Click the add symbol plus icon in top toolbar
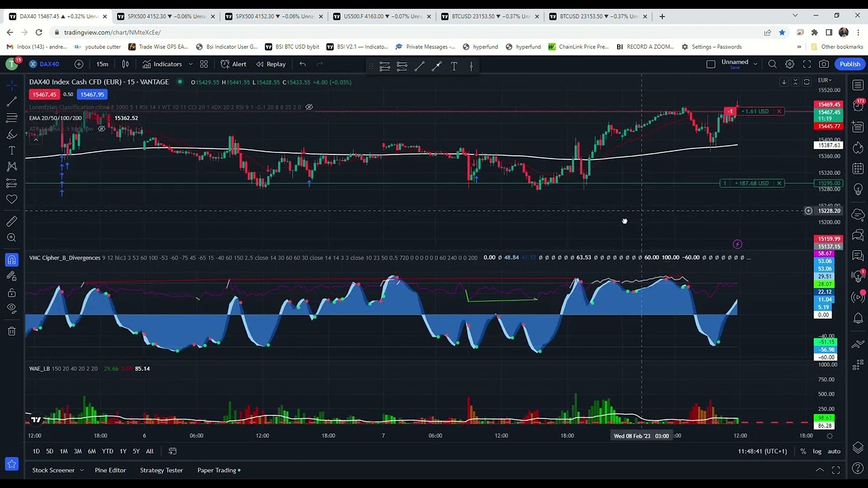868x488 pixels. pyautogui.click(x=79, y=64)
